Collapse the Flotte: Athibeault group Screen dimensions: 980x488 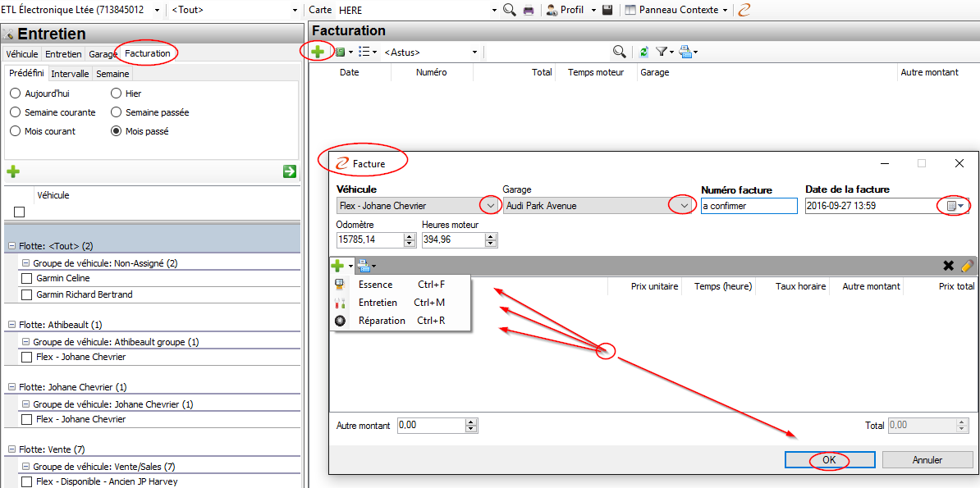click(11, 325)
